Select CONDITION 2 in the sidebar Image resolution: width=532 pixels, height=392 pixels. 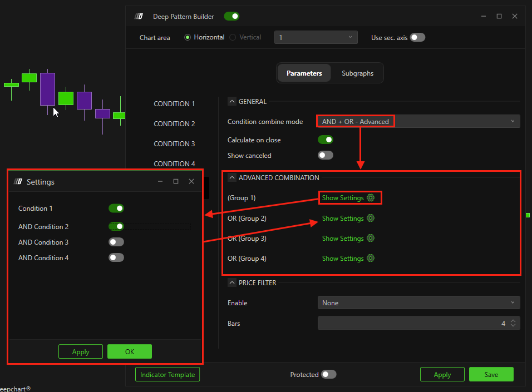pos(174,124)
